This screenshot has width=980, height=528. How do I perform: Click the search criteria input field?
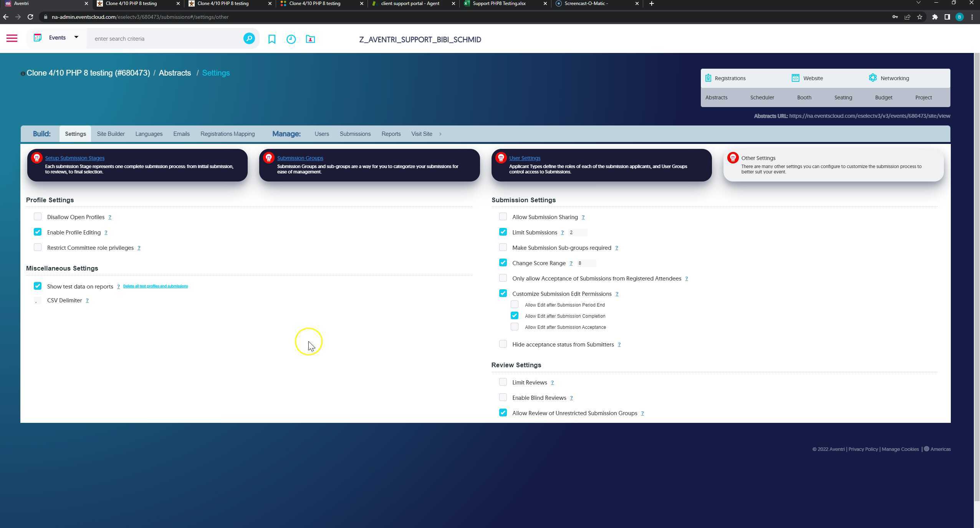click(x=165, y=39)
